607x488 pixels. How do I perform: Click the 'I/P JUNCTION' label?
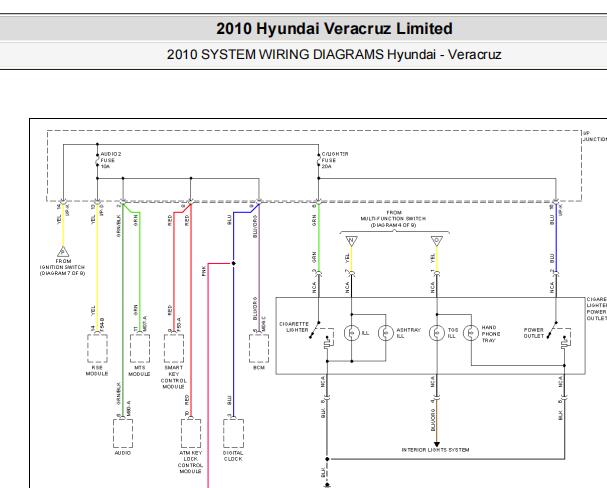click(595, 136)
